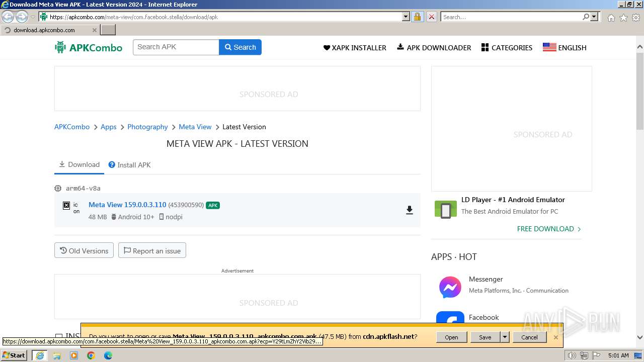Screen dimensions: 644x362
Task: Click Cancel in the download bar
Action: tap(529, 337)
